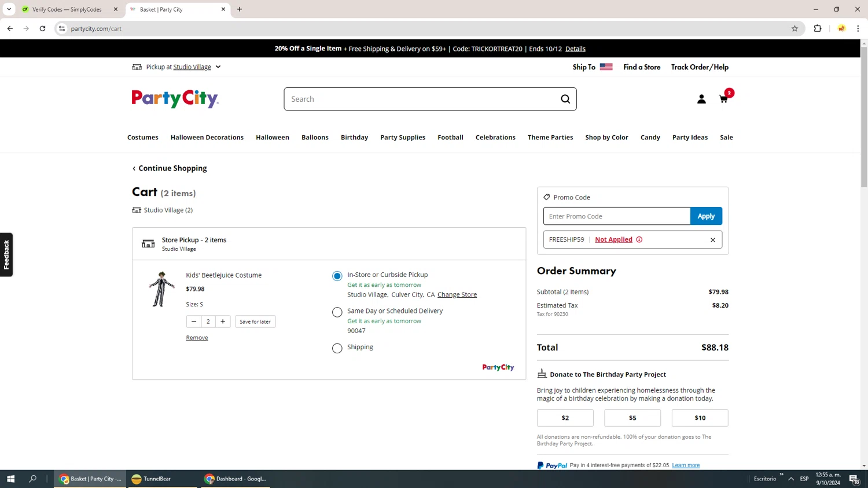Image resolution: width=868 pixels, height=488 pixels.
Task: Focus the Enter Promo Code field
Action: tap(617, 216)
